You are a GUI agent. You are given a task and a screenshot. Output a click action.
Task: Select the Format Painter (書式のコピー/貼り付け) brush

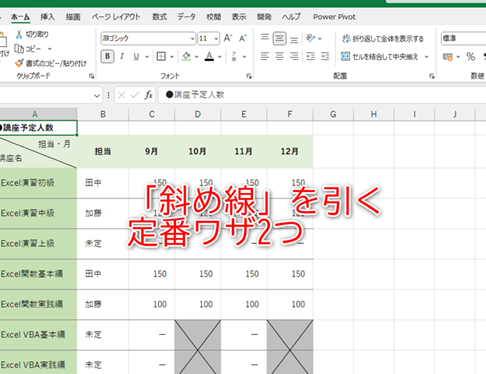point(51,63)
